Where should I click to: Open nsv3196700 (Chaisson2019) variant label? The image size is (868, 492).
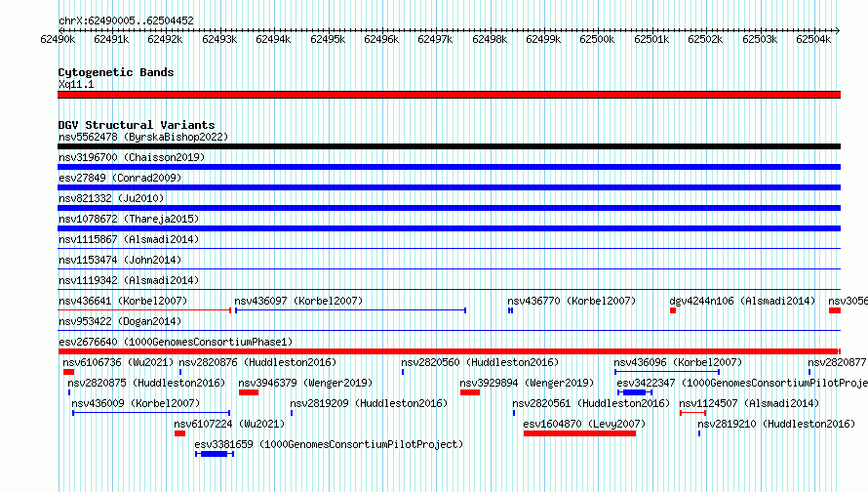coord(132,157)
